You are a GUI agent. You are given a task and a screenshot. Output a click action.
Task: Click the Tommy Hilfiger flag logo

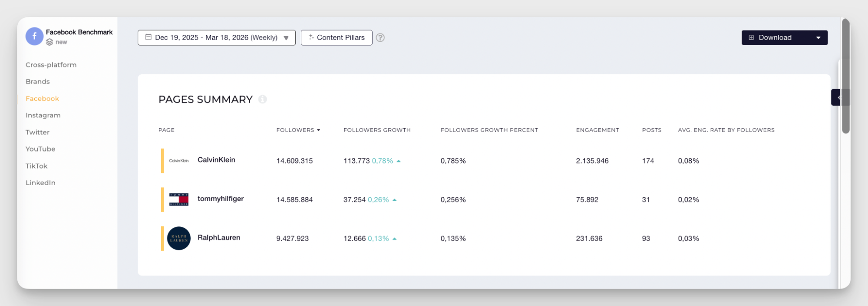pos(179,200)
